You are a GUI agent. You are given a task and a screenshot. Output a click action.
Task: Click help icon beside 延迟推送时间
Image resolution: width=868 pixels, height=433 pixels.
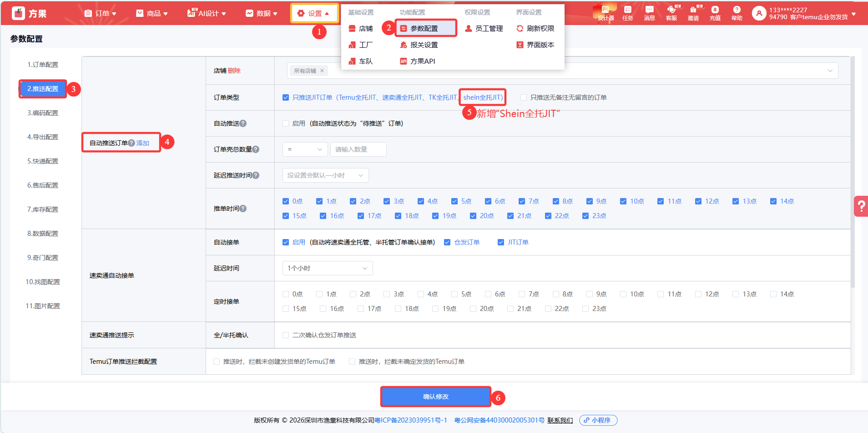(256, 175)
